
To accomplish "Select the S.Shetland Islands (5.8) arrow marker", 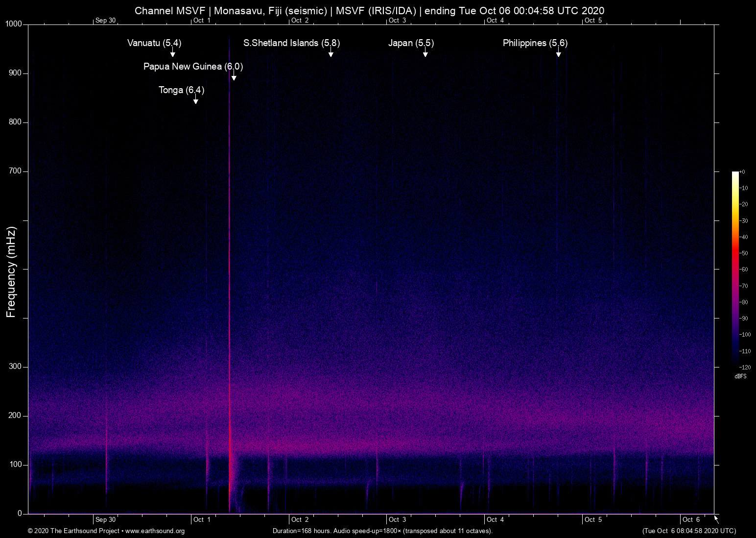I will pyautogui.click(x=331, y=53).
